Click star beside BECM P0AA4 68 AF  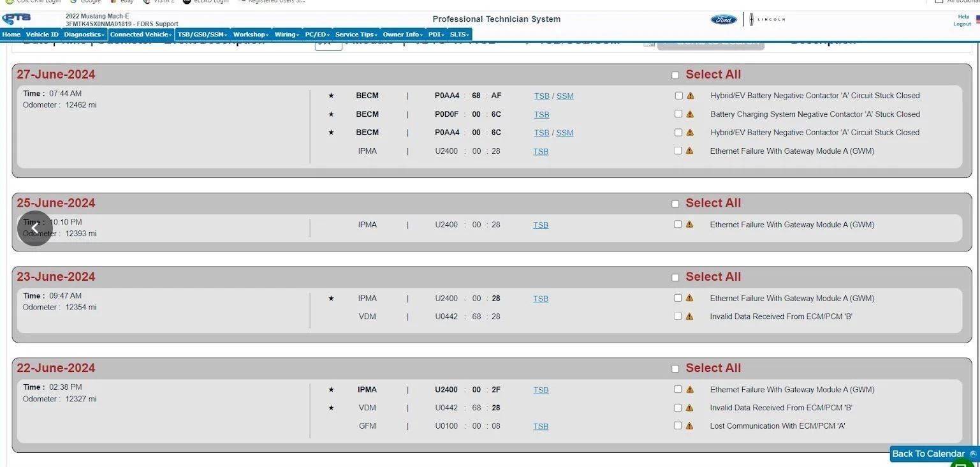point(331,96)
